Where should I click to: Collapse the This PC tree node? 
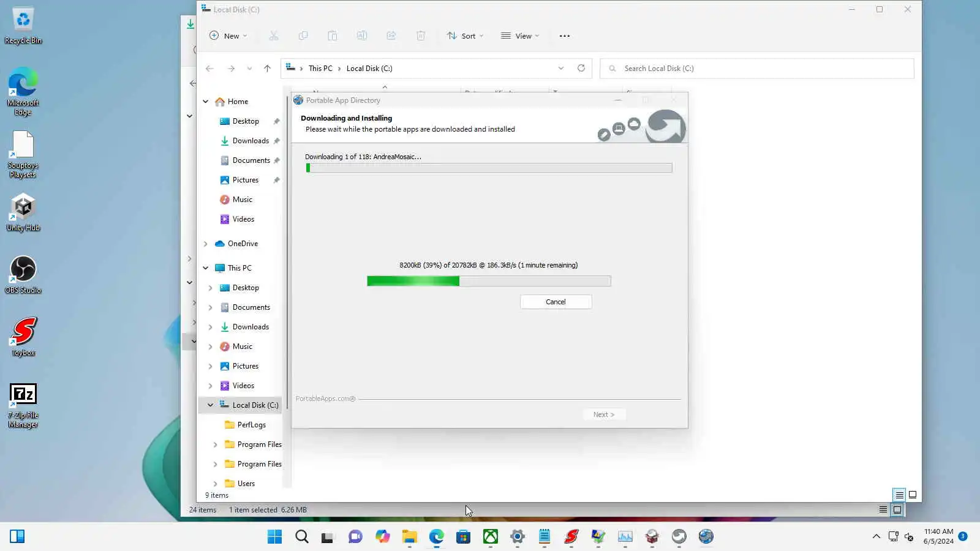click(206, 268)
